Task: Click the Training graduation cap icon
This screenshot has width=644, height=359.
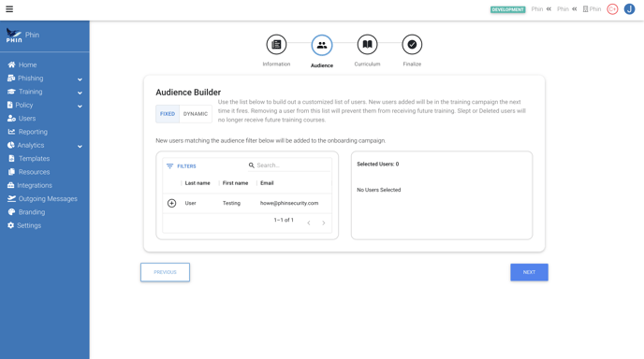Action: click(11, 92)
